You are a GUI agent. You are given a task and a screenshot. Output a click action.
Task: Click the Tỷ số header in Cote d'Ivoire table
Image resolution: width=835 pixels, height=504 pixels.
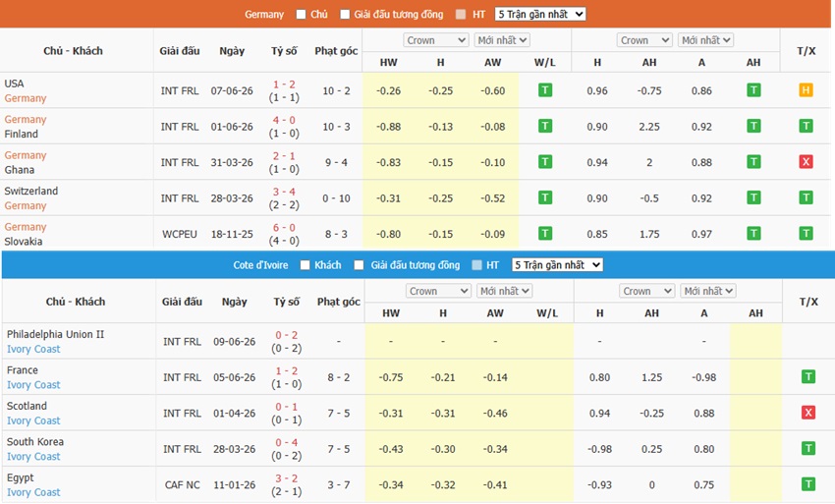(287, 302)
